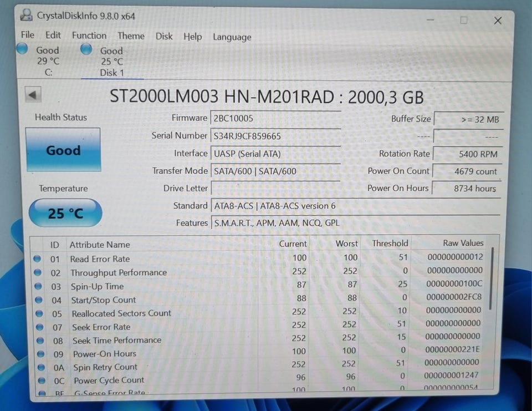The width and height of the screenshot is (532, 411).
Task: Open the Edit menu
Action: (x=53, y=35)
